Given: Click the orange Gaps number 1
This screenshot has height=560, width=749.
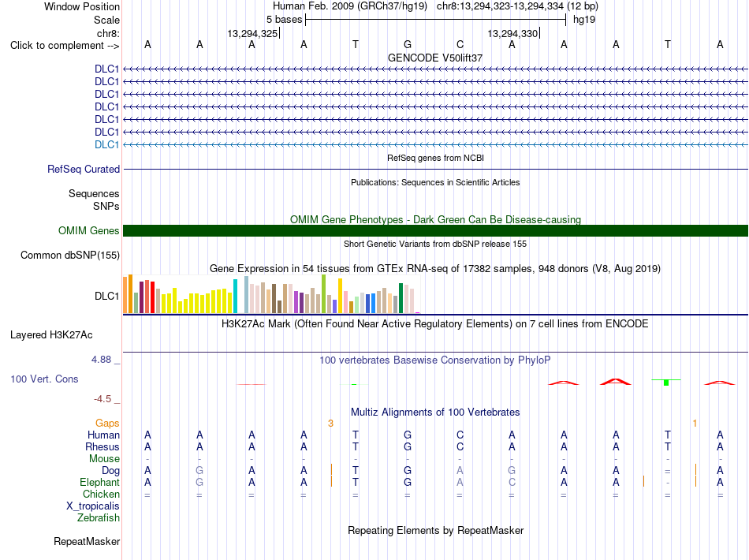Looking at the screenshot, I should (695, 424).
